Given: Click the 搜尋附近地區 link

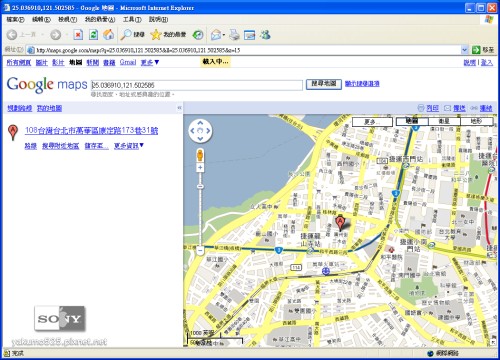Looking at the screenshot, I should click(x=60, y=146).
